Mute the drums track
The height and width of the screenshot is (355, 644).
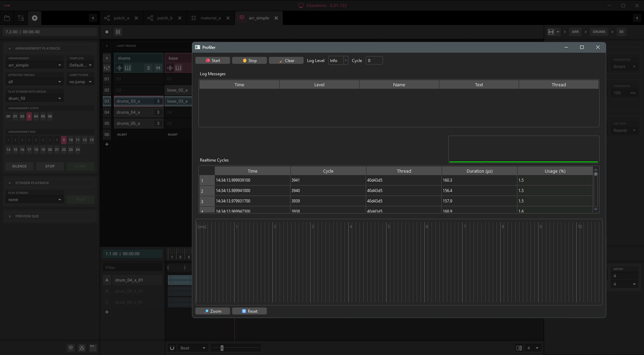pyautogui.click(x=158, y=68)
